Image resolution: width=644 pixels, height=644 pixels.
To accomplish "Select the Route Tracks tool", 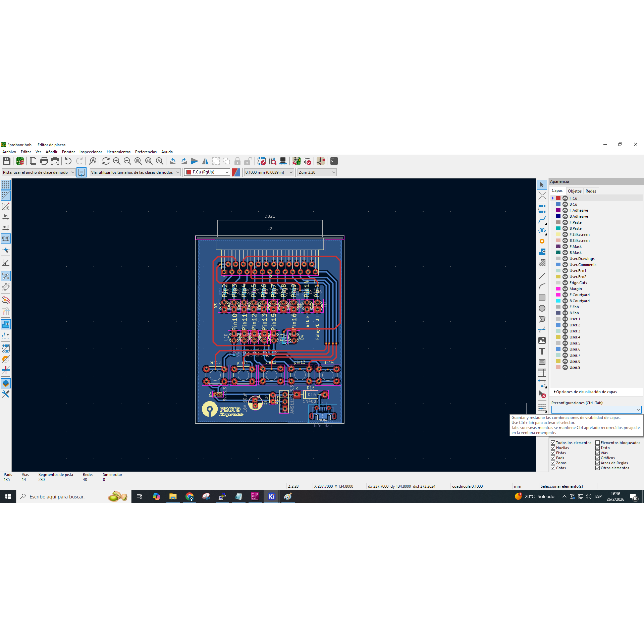I will (x=542, y=220).
